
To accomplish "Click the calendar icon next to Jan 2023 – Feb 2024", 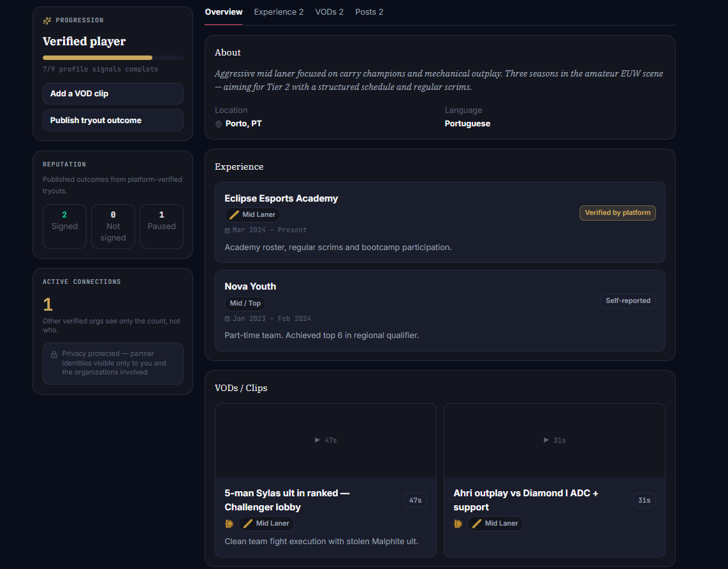I will pyautogui.click(x=227, y=319).
